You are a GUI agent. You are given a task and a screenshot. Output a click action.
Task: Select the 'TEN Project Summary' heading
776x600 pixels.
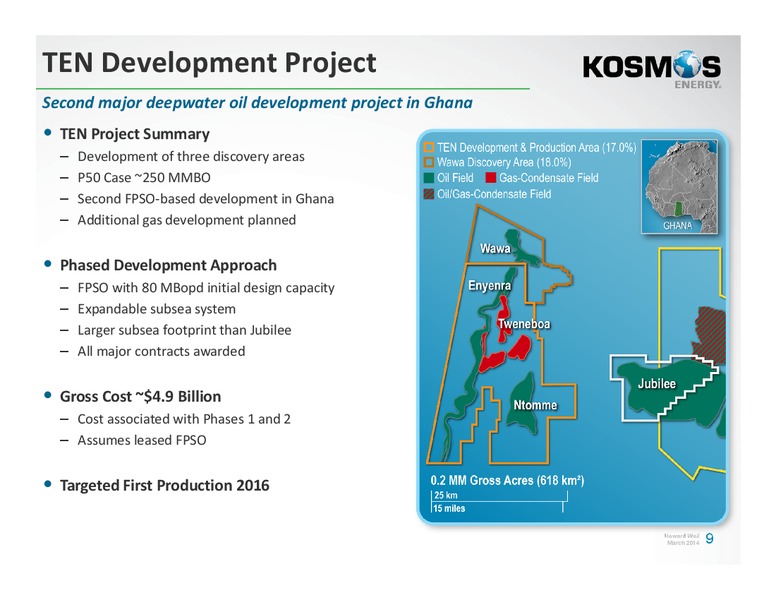click(x=135, y=134)
